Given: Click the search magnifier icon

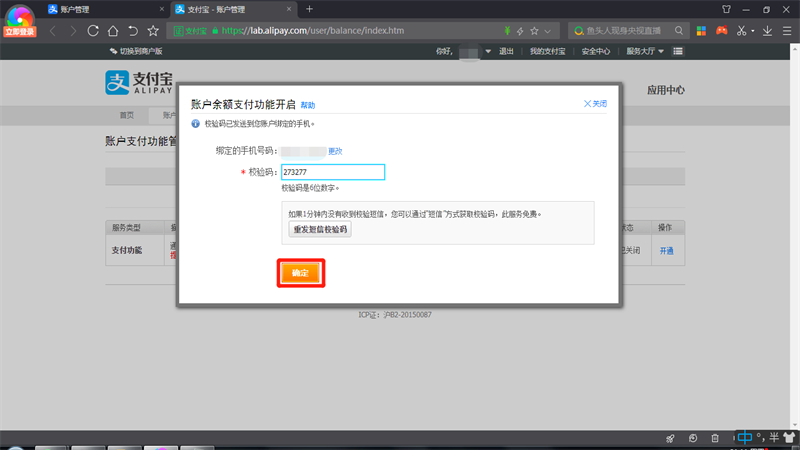Looking at the screenshot, I should 679,31.
